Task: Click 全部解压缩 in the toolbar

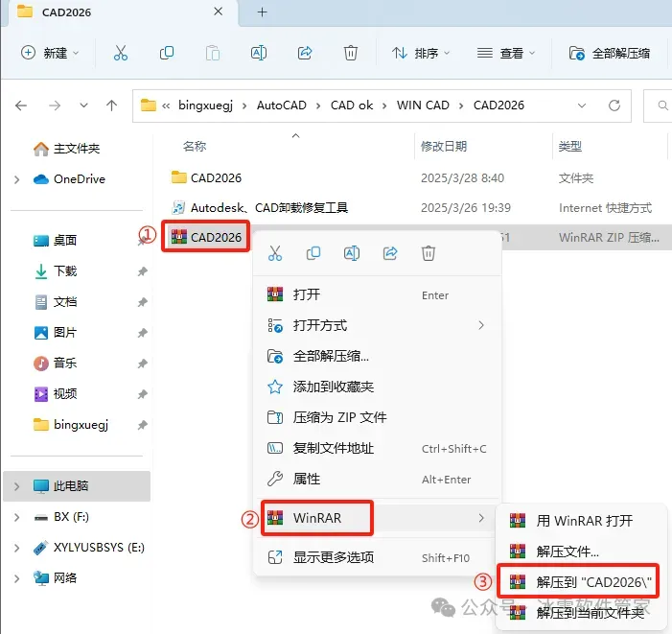Action: 609,53
